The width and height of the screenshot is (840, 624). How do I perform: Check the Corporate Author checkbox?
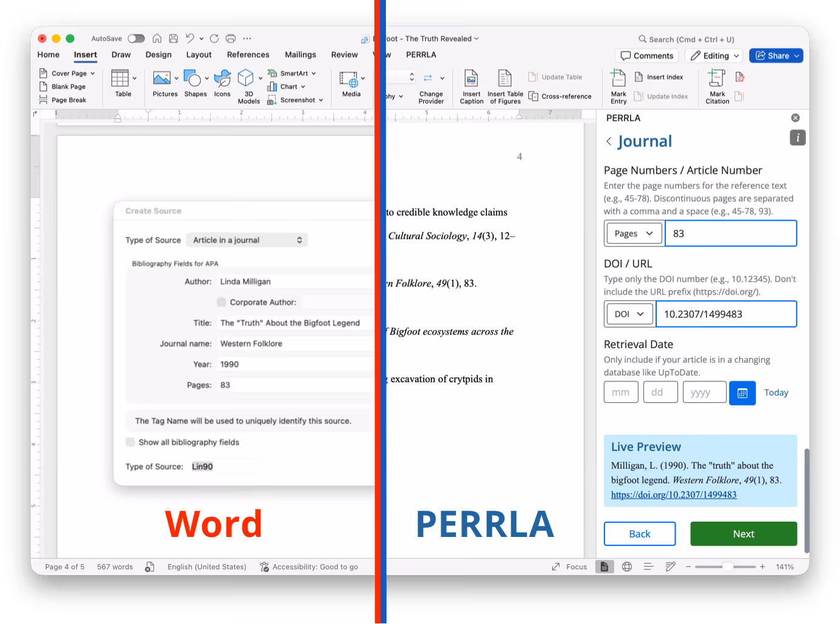tap(222, 302)
